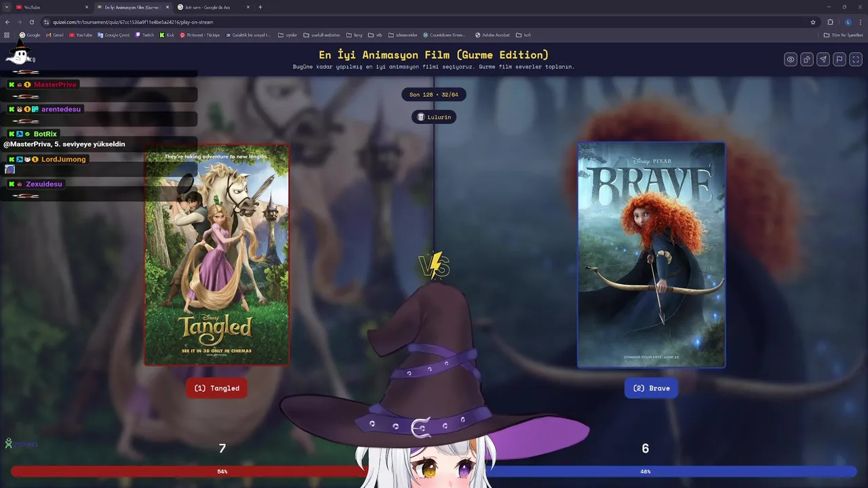Open the apps grid in bookmarks bar

click(7, 35)
